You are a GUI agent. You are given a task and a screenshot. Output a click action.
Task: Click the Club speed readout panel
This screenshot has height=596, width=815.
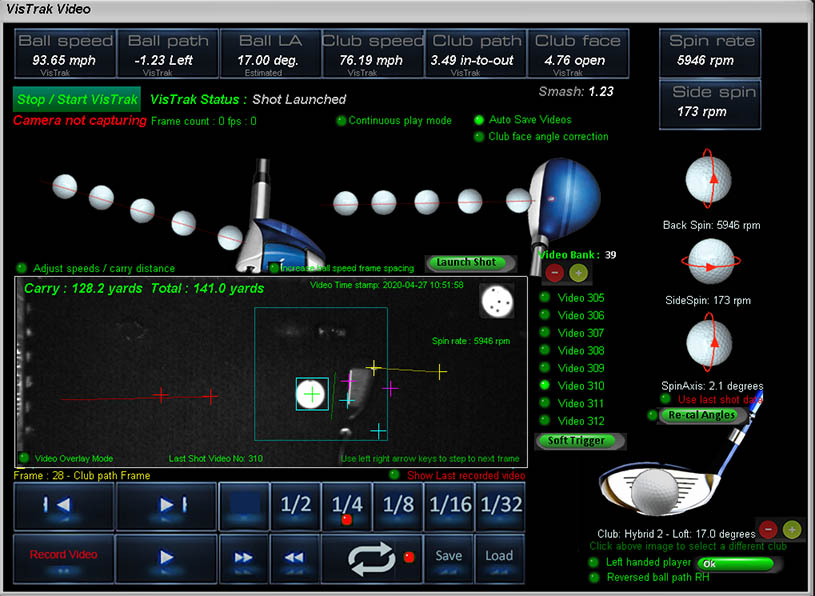click(373, 54)
